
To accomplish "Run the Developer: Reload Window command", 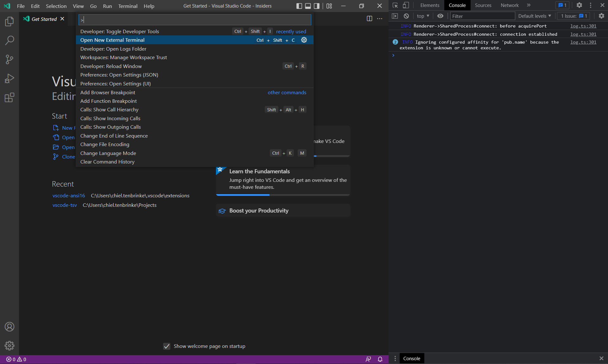I will [111, 66].
